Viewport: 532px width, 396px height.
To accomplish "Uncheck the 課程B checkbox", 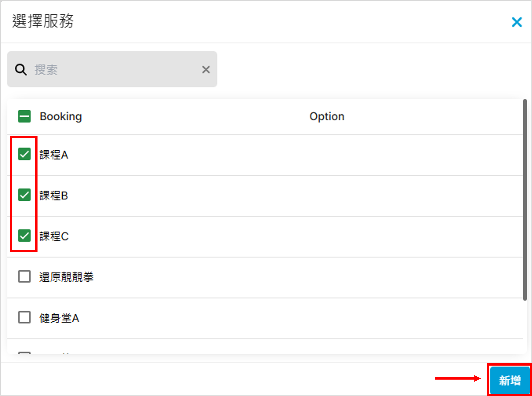I will tap(24, 195).
